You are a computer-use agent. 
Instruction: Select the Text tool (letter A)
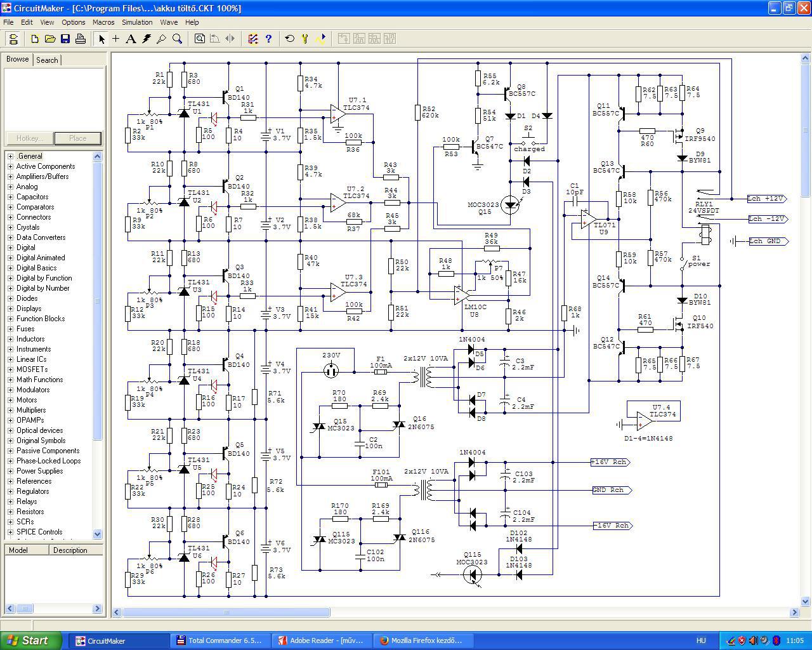pyautogui.click(x=131, y=39)
